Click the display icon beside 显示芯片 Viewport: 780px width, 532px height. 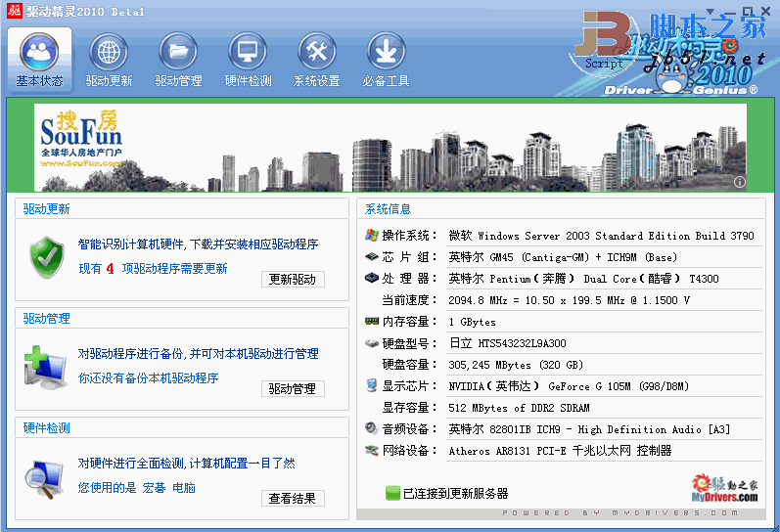pyautogui.click(x=372, y=385)
